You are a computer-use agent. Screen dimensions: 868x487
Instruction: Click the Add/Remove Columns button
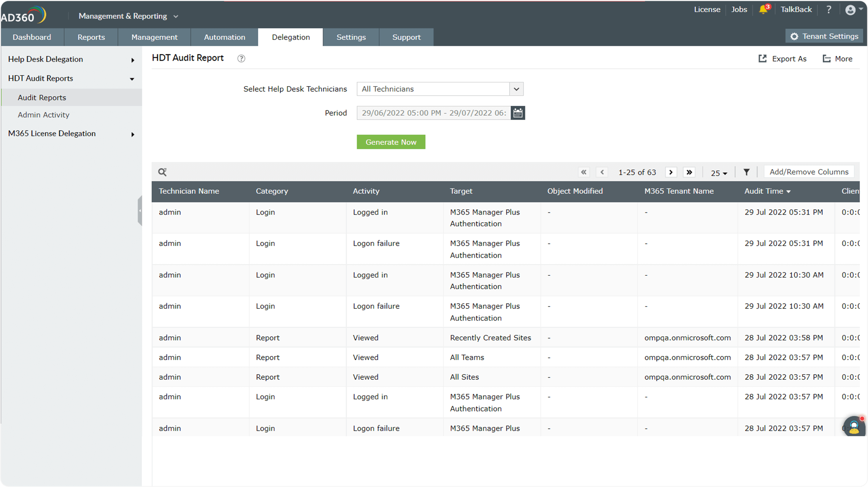(809, 172)
